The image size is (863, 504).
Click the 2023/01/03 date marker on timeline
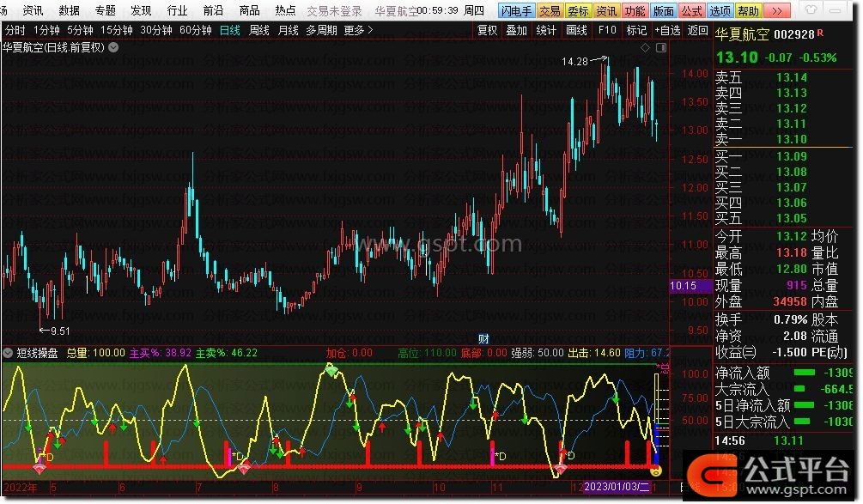click(x=617, y=487)
